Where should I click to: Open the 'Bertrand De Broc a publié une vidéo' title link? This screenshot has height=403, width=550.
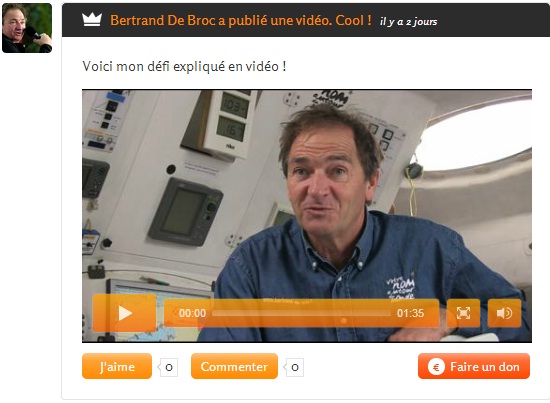pyautogui.click(x=221, y=20)
